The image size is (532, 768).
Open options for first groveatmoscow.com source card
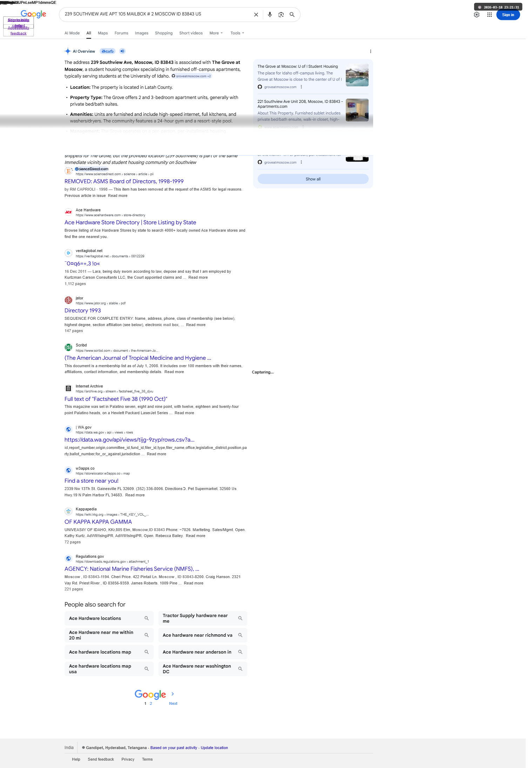coord(301,87)
